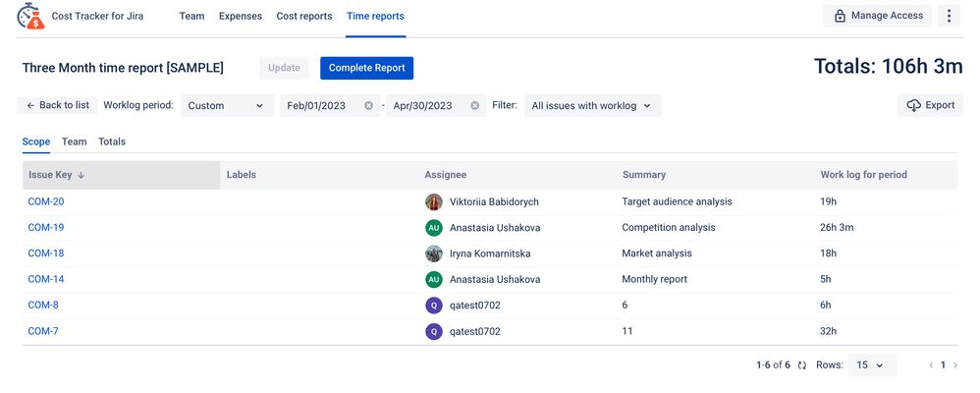Expand the All issues with worklog filter
Screen dimensions: 980x393
(592, 106)
